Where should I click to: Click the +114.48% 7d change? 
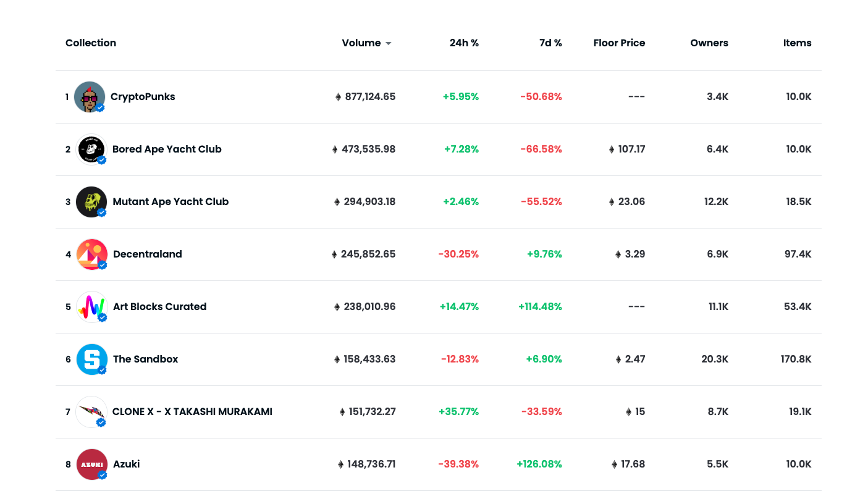[540, 307]
